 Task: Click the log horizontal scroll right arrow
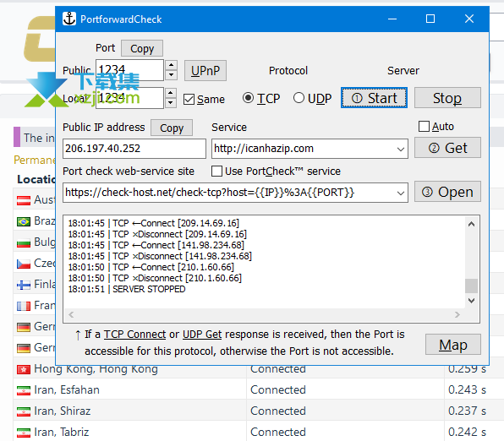(x=457, y=315)
